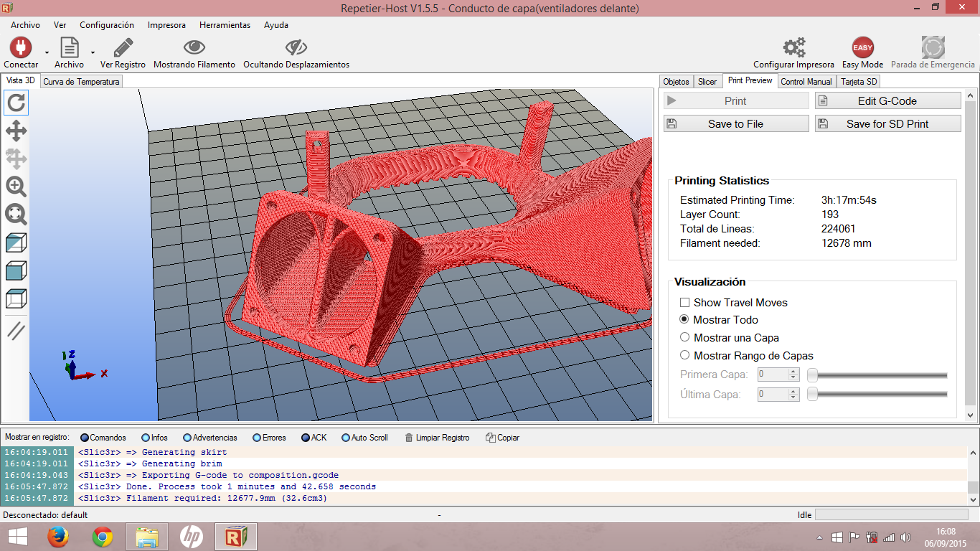Screen dimensions: 980x551
Task: Select the move view arrows tool
Action: coord(16,131)
